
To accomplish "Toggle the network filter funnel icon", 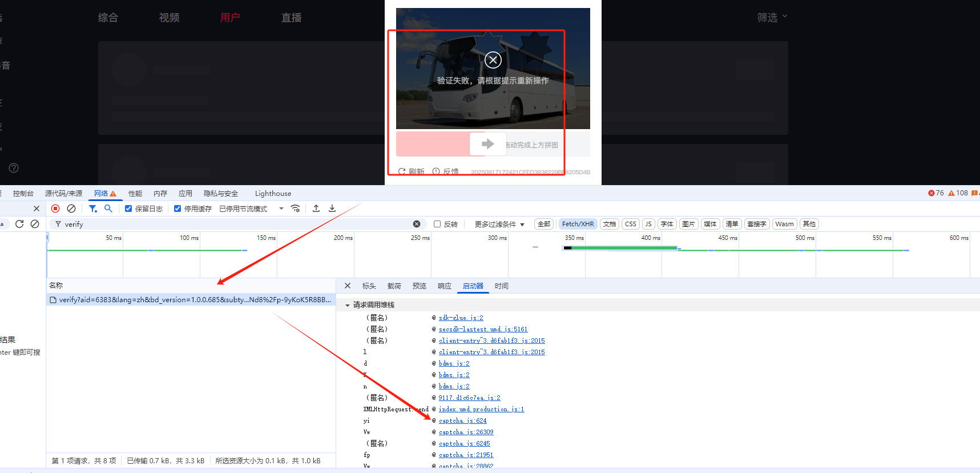I will (92, 209).
